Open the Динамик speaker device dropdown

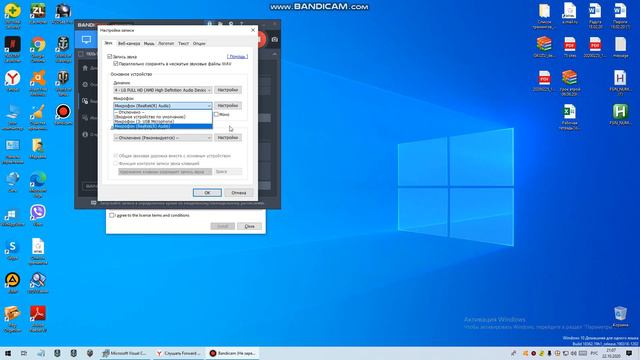click(163, 90)
